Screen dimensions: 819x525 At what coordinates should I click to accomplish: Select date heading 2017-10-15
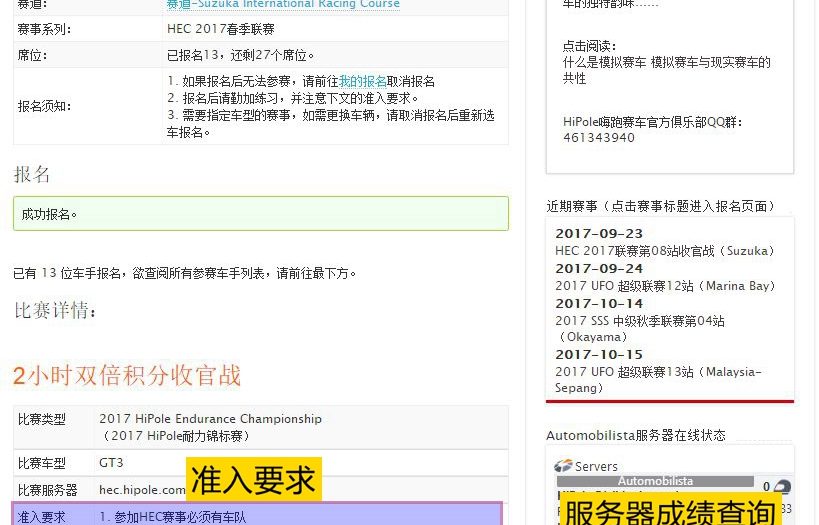pos(599,355)
